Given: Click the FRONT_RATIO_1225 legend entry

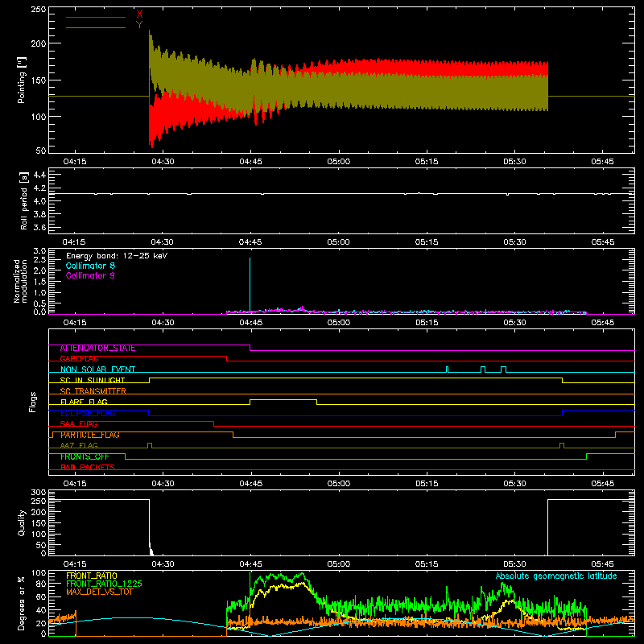Looking at the screenshot, I should point(105,584).
